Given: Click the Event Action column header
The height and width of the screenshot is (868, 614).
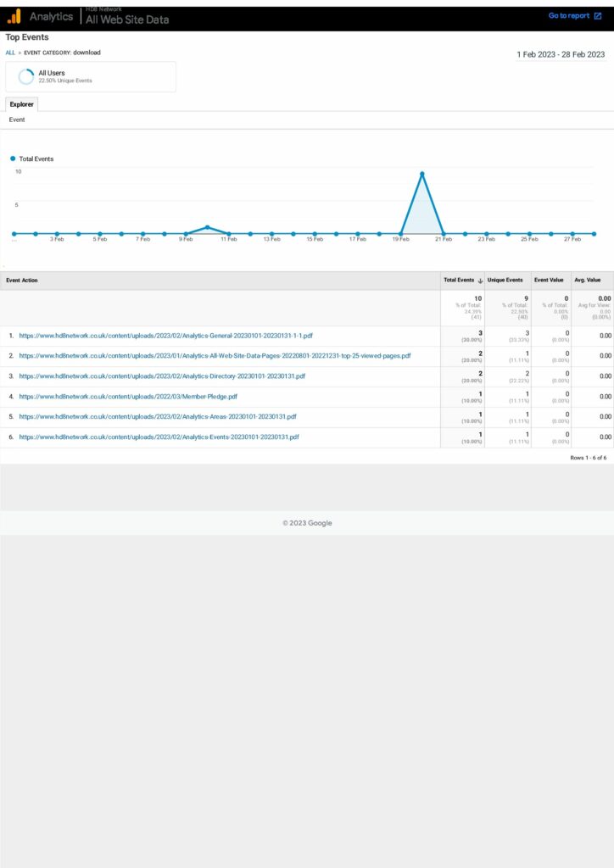Looking at the screenshot, I should [22, 281].
